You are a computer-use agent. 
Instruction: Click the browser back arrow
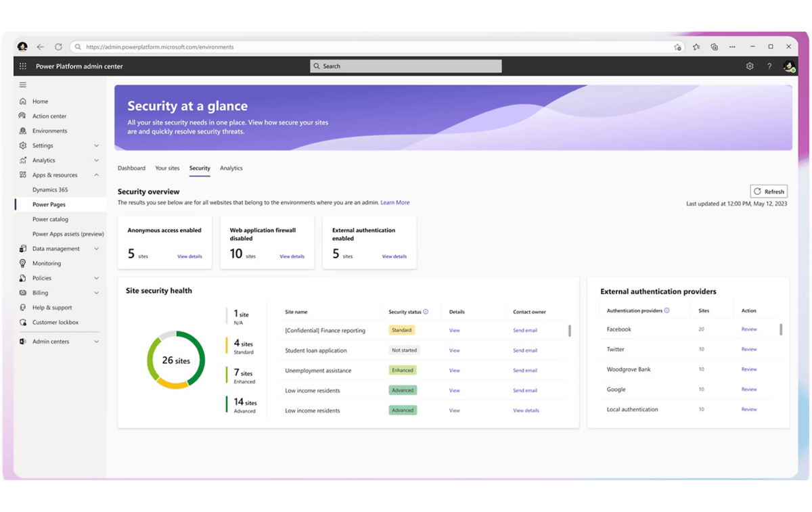pyautogui.click(x=40, y=47)
